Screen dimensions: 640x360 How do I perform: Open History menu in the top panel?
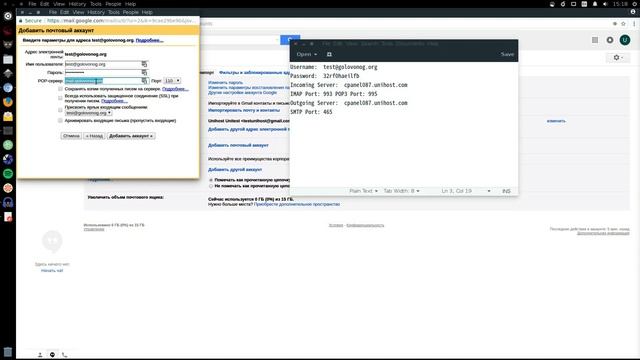click(x=77, y=4)
